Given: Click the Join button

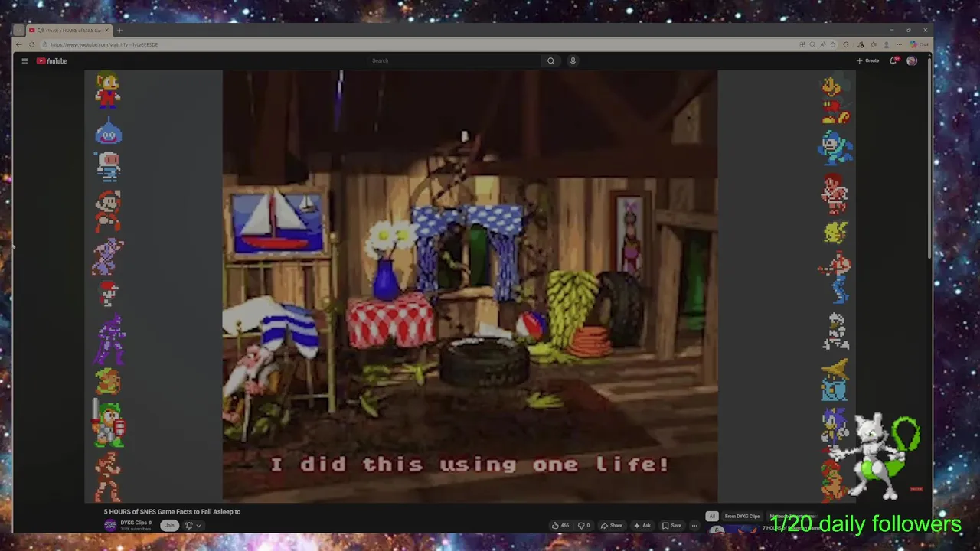Looking at the screenshot, I should click(x=170, y=525).
